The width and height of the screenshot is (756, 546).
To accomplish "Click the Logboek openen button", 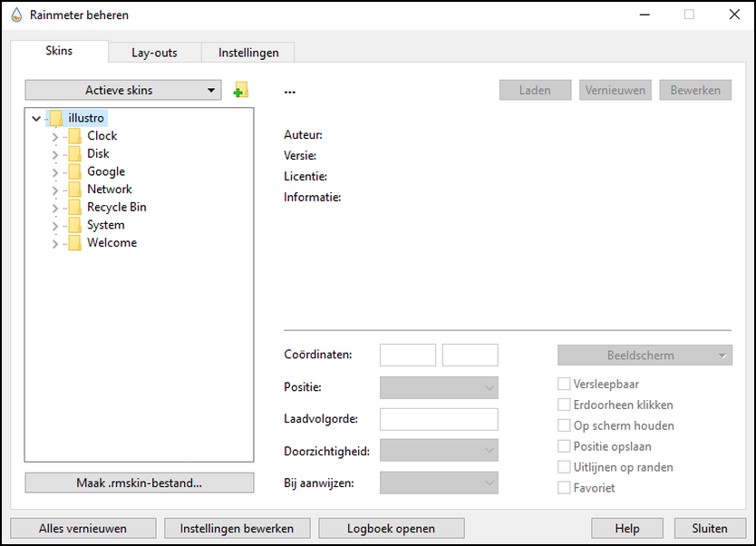I will coord(391,528).
